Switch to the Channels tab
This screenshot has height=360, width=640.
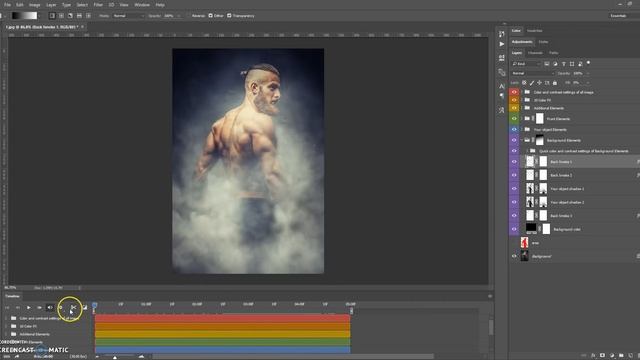pyautogui.click(x=535, y=53)
